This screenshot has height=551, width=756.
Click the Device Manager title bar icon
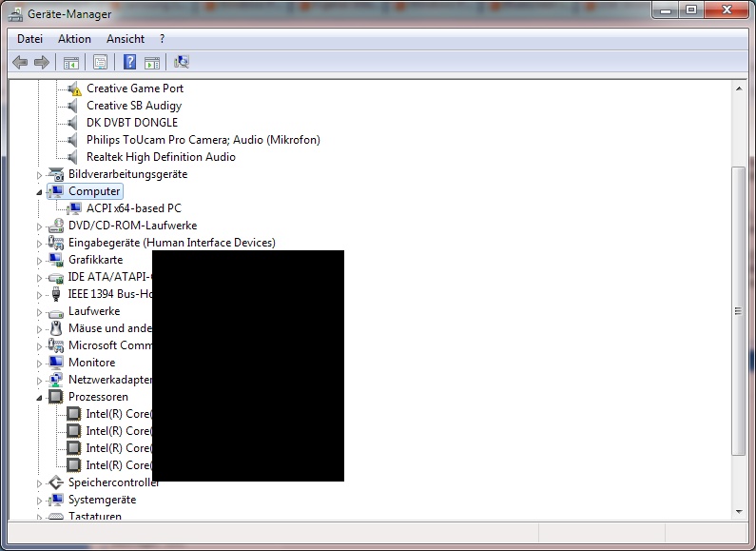15,14
